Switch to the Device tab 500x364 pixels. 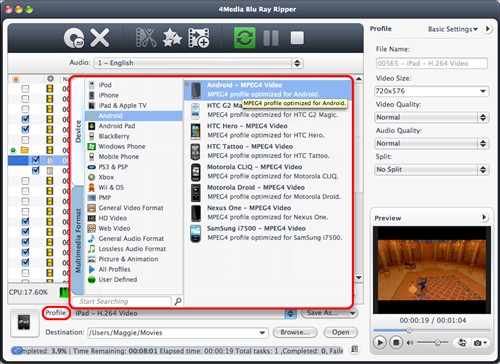(x=78, y=132)
